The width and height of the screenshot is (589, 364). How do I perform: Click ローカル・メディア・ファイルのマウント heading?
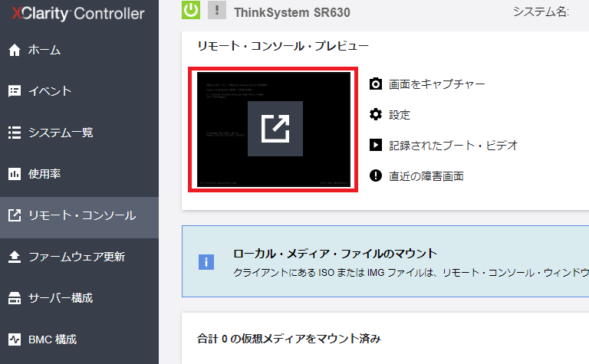click(x=335, y=254)
